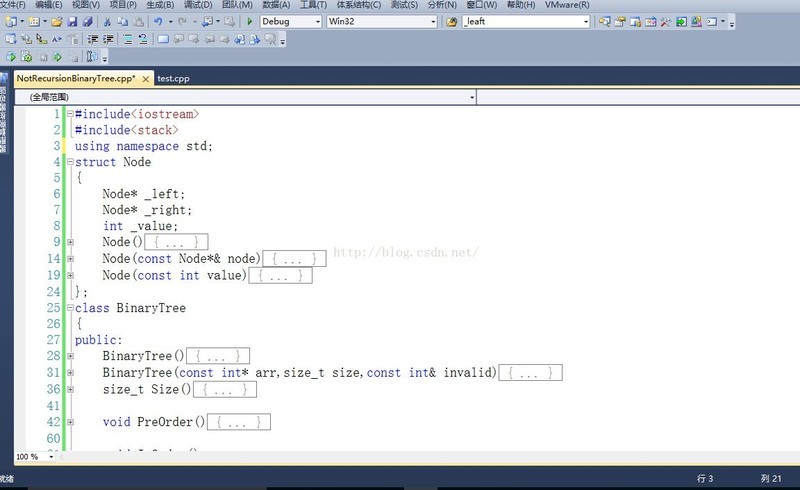Expand Node(const Node*& node) on line 14
The image size is (800, 490).
coord(70,259)
